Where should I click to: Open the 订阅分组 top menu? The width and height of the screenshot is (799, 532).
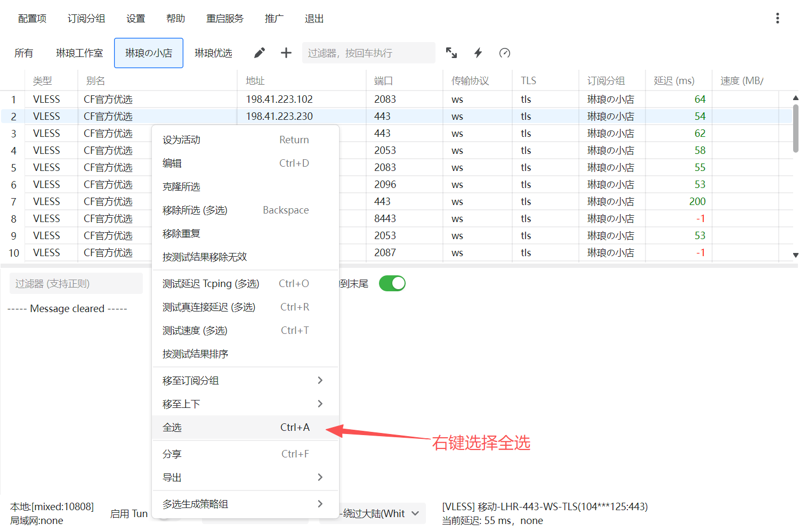(x=86, y=19)
